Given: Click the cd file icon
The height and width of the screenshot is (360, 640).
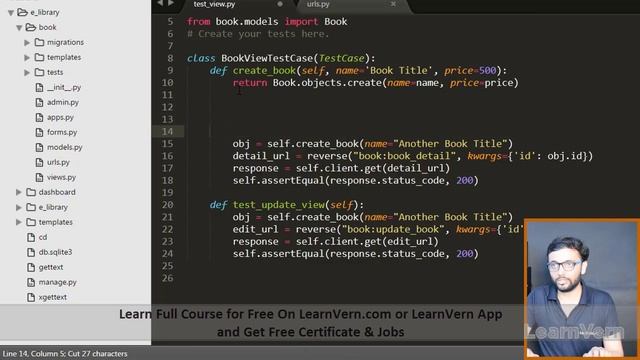Looking at the screenshot, I should tap(31, 237).
